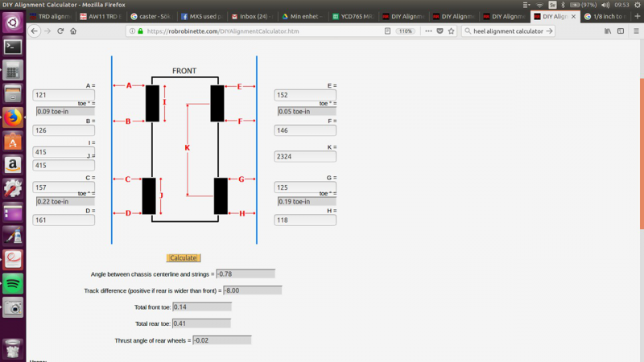This screenshot has width=644, height=362.
Task: Open Ubuntu Dash search from launcher
Action: pyautogui.click(x=13, y=23)
